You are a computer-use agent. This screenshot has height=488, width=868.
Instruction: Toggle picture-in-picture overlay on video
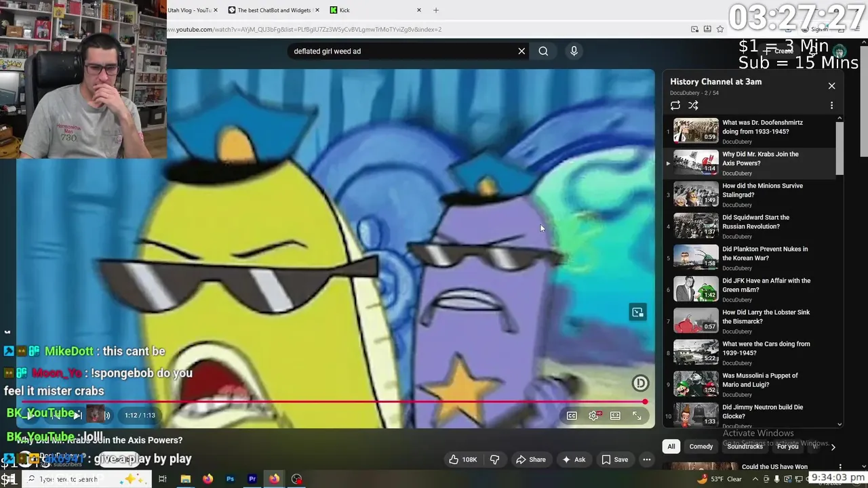point(637,312)
